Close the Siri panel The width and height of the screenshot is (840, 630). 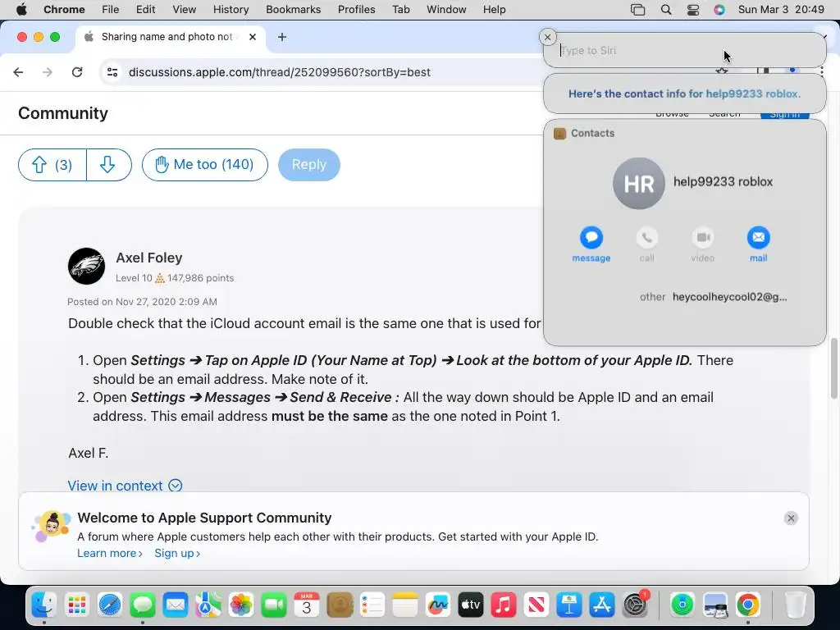pyautogui.click(x=547, y=37)
